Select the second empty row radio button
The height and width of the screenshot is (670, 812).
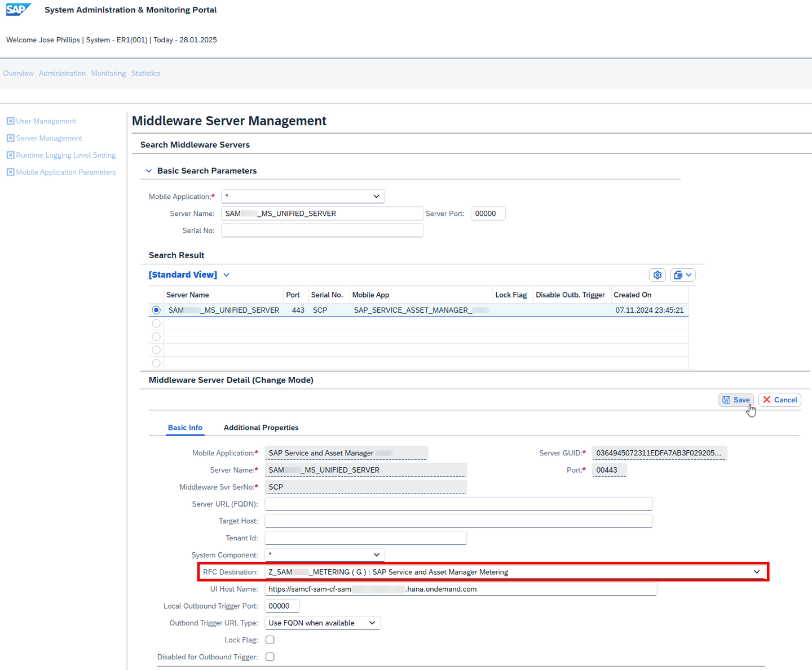(x=156, y=337)
